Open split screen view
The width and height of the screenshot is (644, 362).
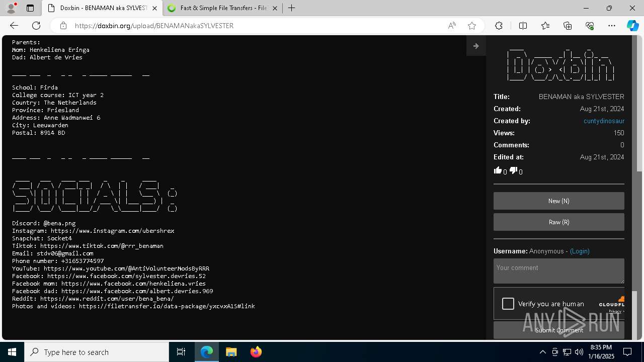pyautogui.click(x=523, y=26)
